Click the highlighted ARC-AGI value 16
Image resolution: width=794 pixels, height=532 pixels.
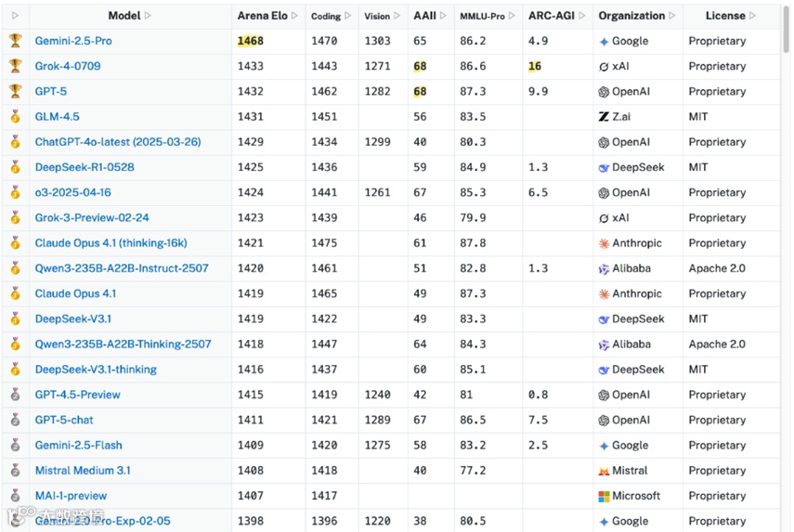click(535, 66)
